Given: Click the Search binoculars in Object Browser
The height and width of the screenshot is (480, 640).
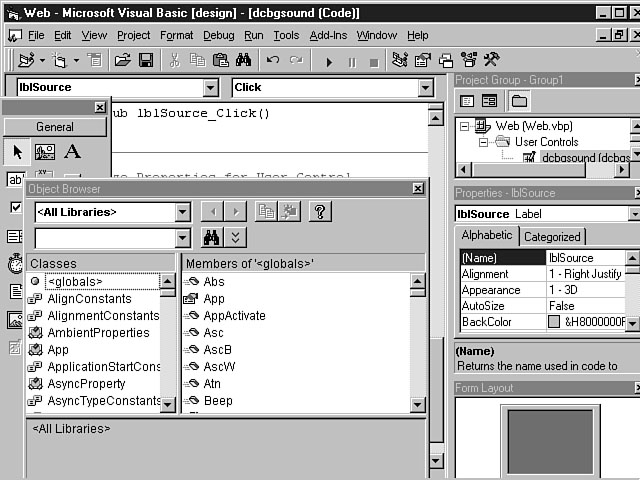Looking at the screenshot, I should point(211,237).
